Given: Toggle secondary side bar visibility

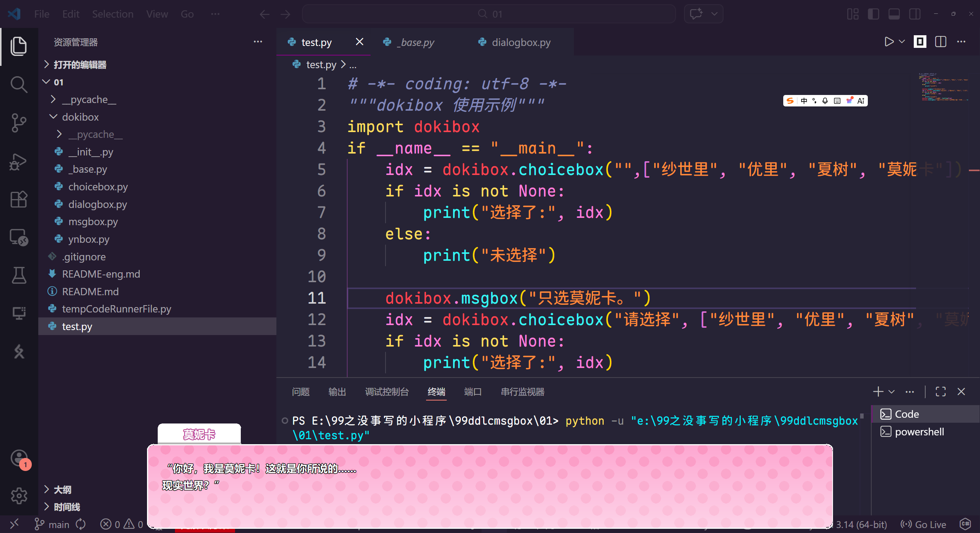Looking at the screenshot, I should [x=915, y=14].
